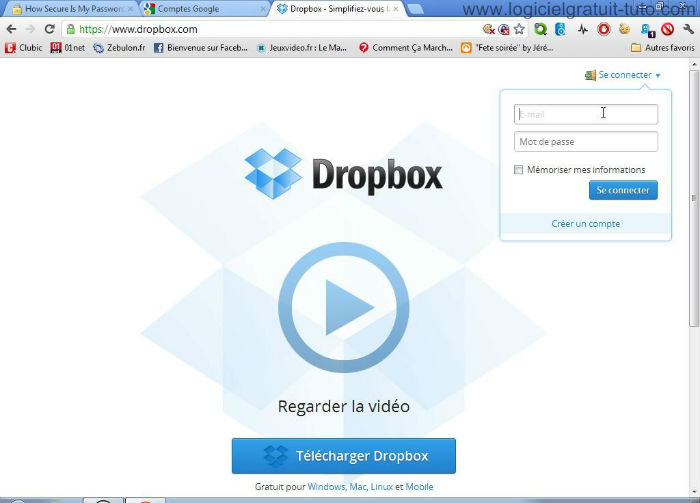Click the icon next to Se connecter at top
Viewport: 700px width, 503px height.
[x=590, y=75]
